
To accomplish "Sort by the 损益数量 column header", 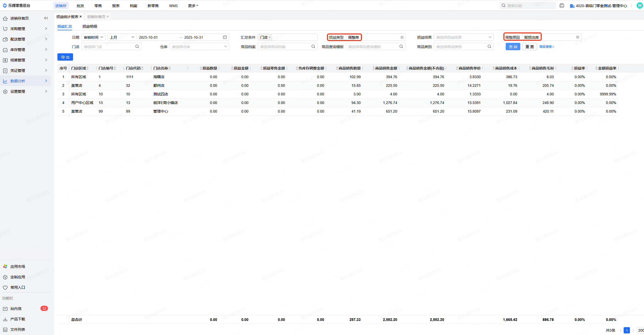I will tap(209, 68).
